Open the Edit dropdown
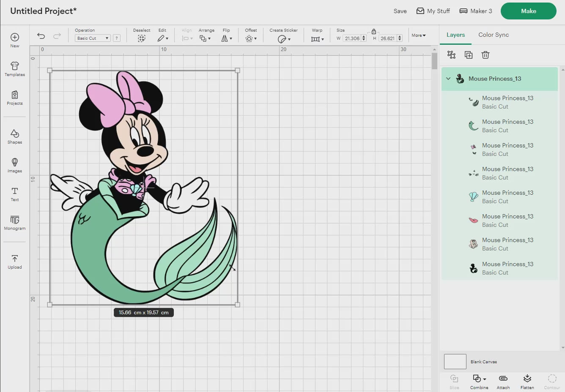 163,38
